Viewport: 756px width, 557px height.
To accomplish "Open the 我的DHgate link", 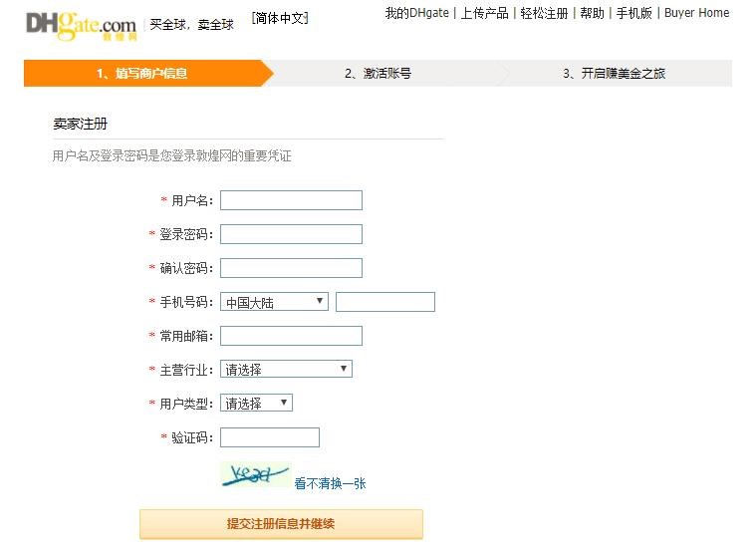I will tap(416, 13).
